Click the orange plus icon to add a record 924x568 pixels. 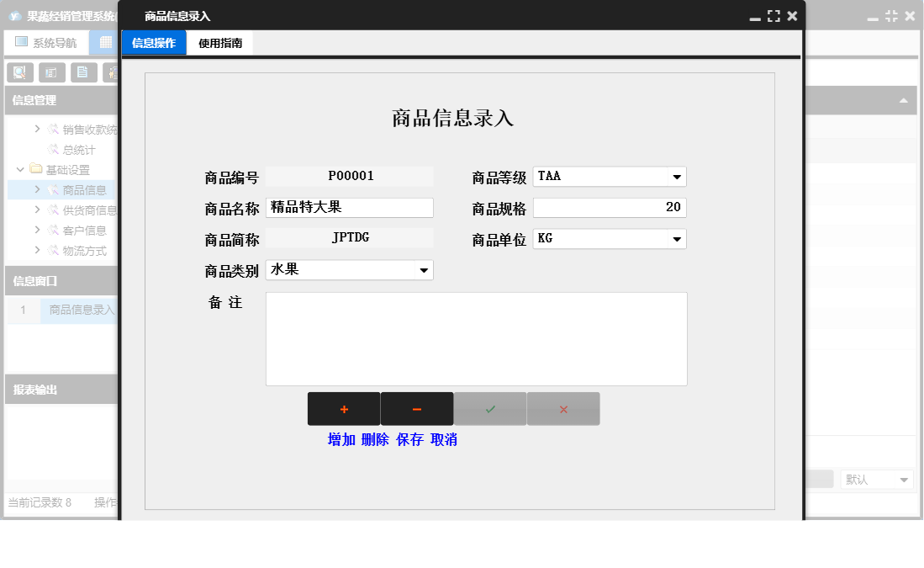click(344, 408)
